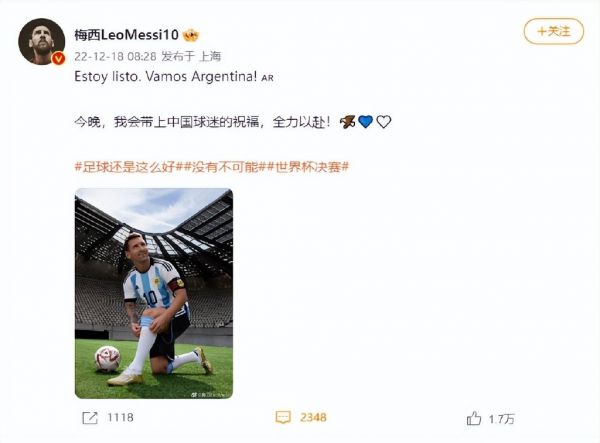
Task: Click the share/repost icon
Action: (90, 417)
